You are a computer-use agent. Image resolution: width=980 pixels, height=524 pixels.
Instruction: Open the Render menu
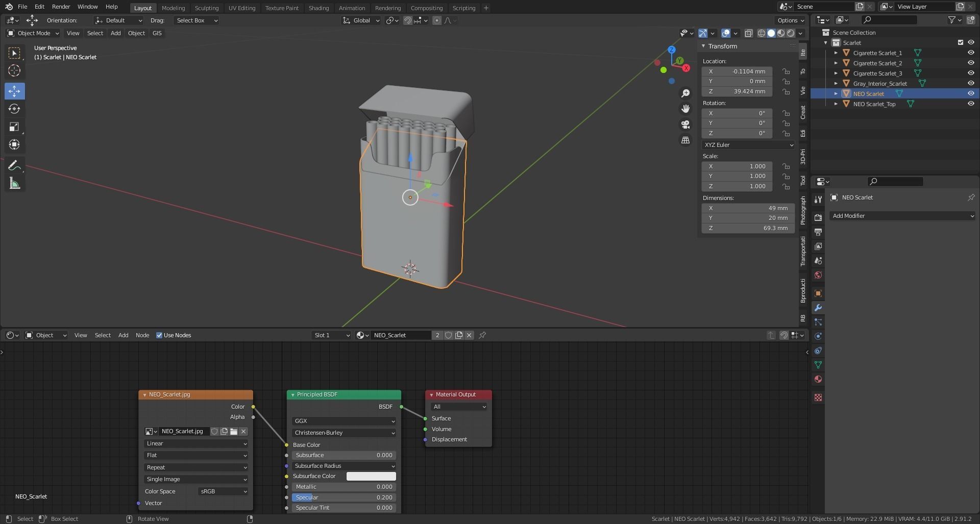[x=61, y=7]
